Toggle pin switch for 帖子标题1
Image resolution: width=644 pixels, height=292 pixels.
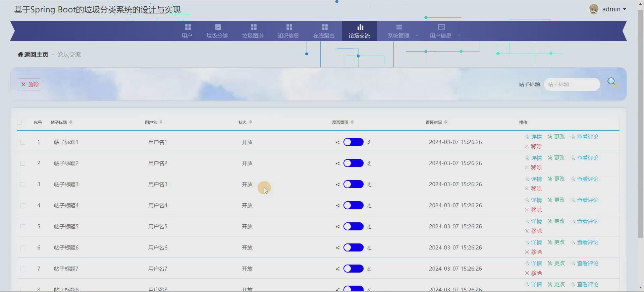coord(354,142)
